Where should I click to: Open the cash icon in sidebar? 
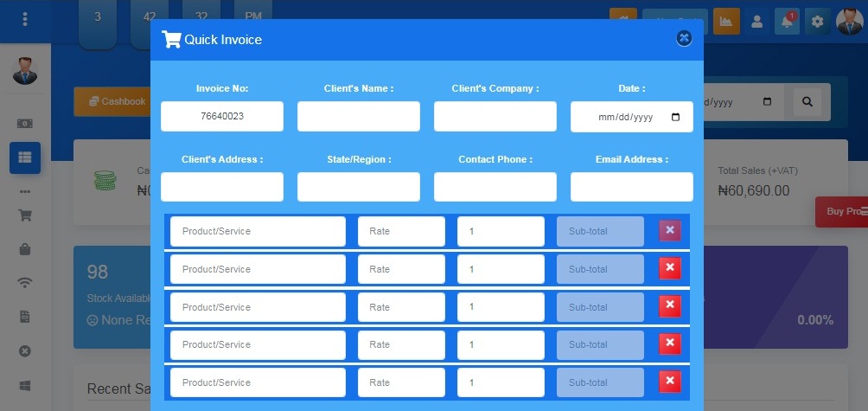tap(25, 124)
